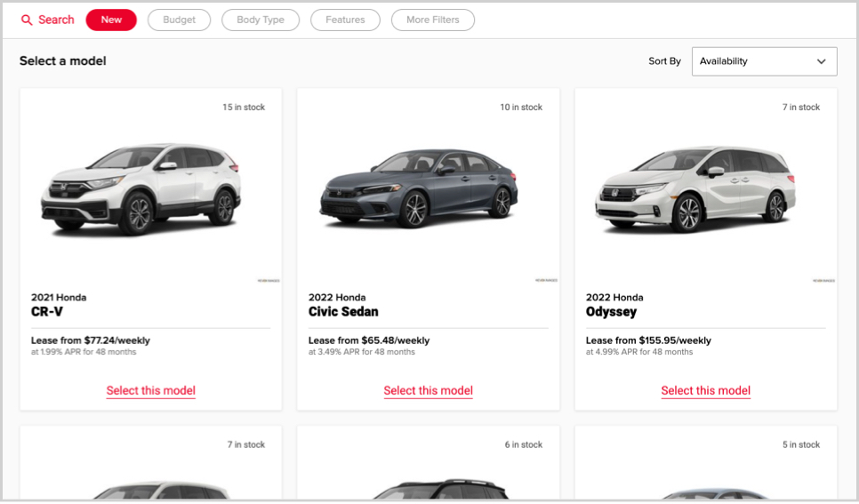Select this model for the CR-V
The width and height of the screenshot is (859, 504).
coord(150,390)
